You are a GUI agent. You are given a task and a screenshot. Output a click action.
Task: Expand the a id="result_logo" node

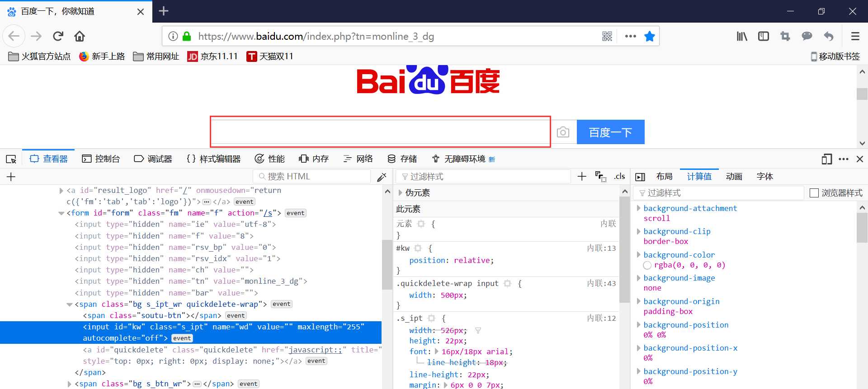point(61,191)
